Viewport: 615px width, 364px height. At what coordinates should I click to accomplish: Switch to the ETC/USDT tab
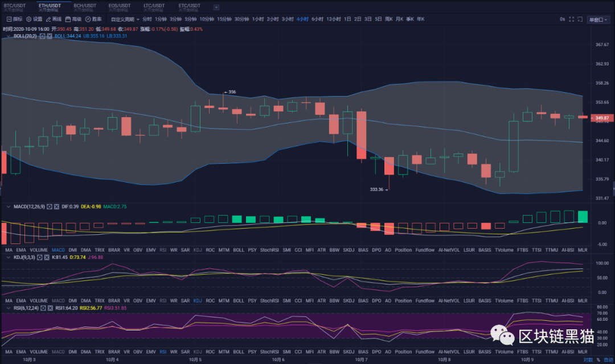pos(190,7)
